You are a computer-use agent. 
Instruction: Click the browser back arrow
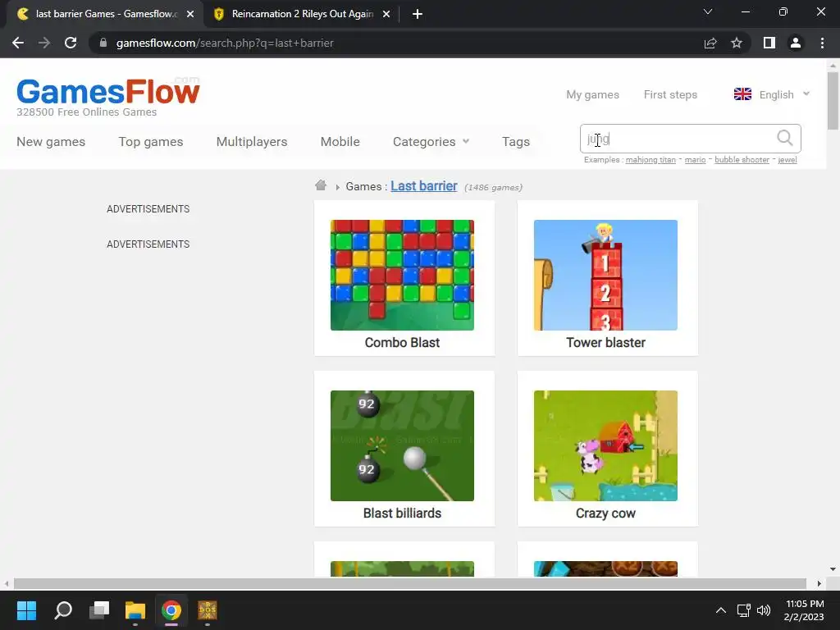pyautogui.click(x=18, y=43)
